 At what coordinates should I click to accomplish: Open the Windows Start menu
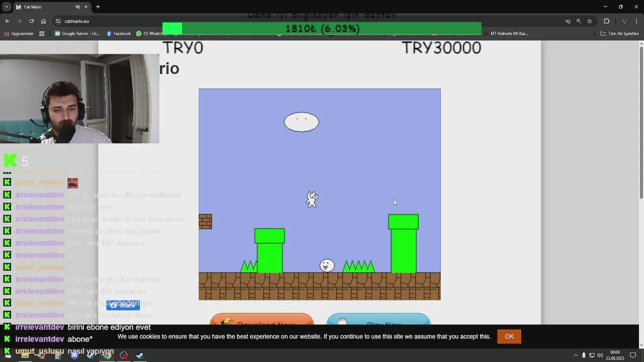point(8,355)
